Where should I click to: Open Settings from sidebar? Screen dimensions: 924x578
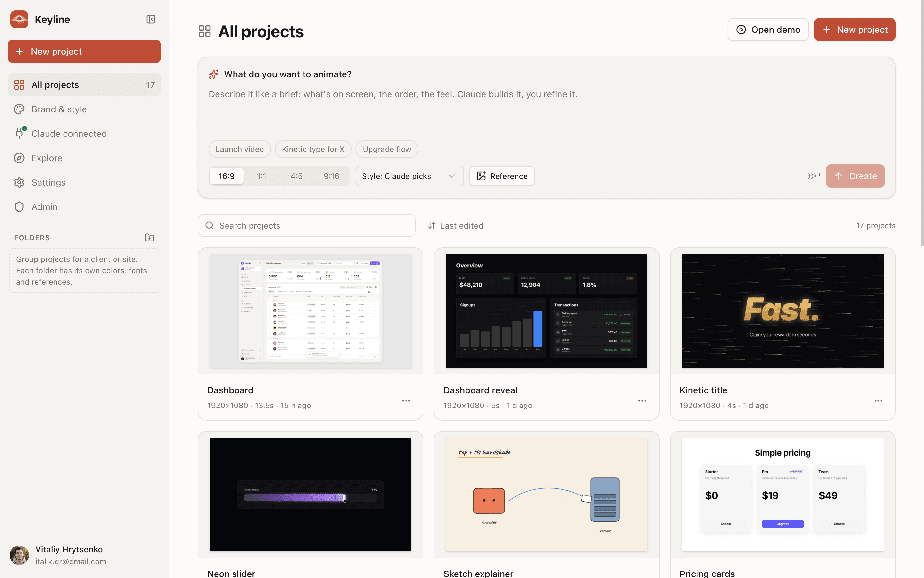84,182
